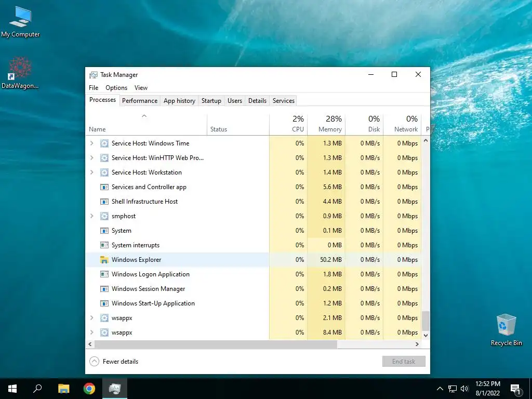Sort processes by CPU column
This screenshot has height=399, width=532.
[288, 125]
